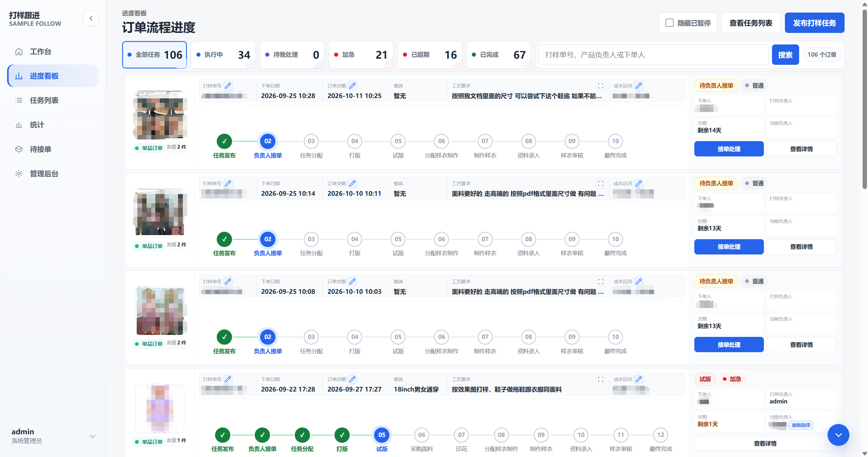Select the 全部任务 106 filter tab
Screen dimensions: 868x457
click(x=155, y=55)
